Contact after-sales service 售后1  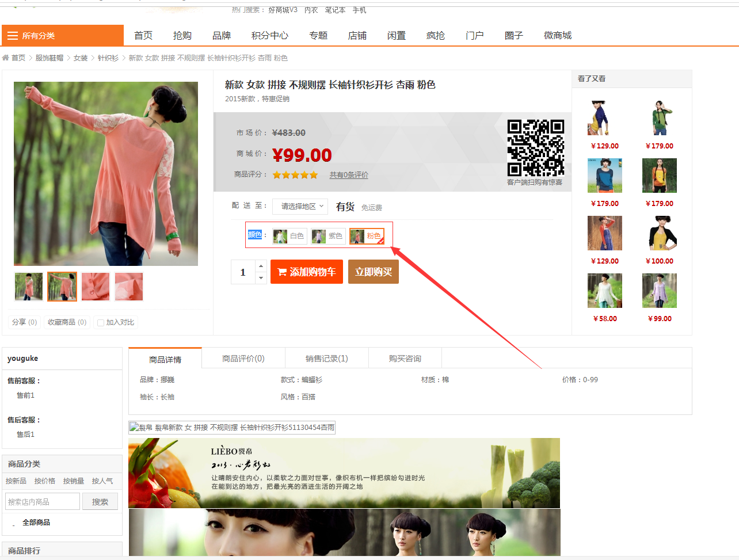pyautogui.click(x=25, y=435)
